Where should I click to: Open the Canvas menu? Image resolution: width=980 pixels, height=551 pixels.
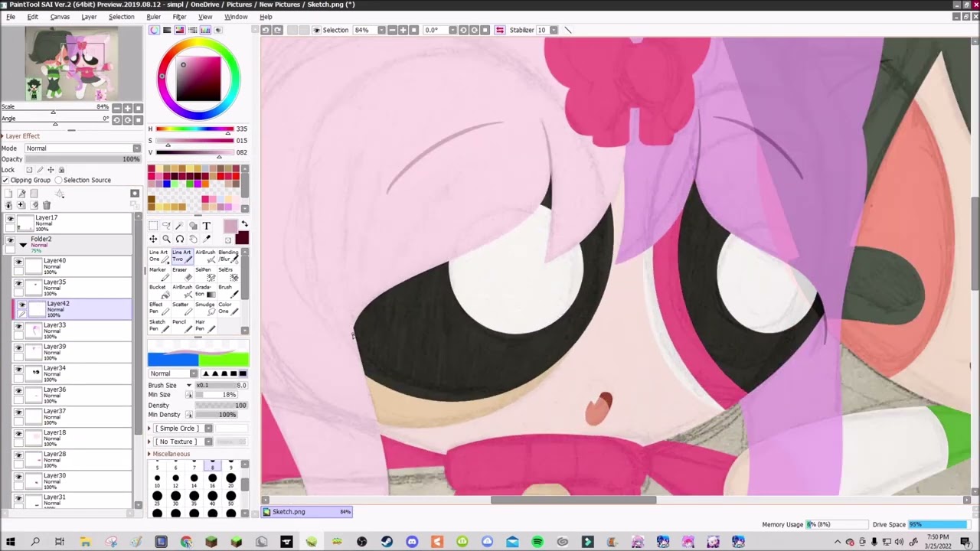click(60, 17)
